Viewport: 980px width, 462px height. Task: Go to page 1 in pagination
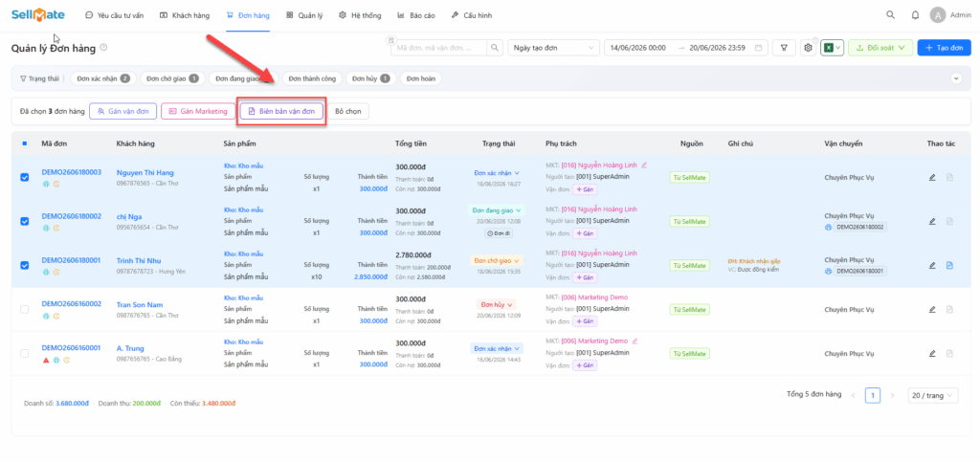(873, 395)
